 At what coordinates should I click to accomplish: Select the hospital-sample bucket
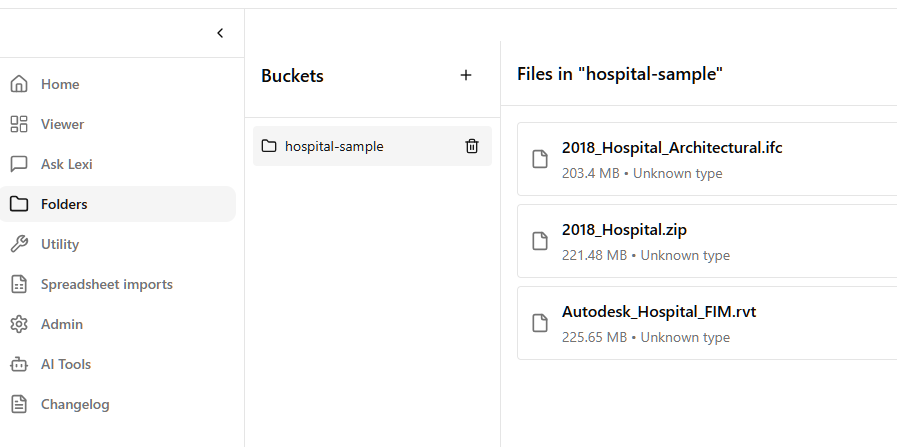(334, 146)
